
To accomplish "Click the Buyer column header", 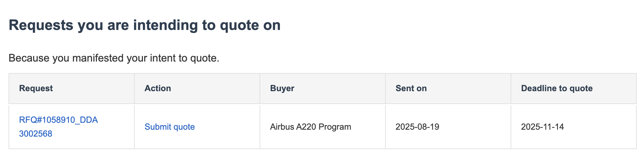I will click(x=282, y=89).
